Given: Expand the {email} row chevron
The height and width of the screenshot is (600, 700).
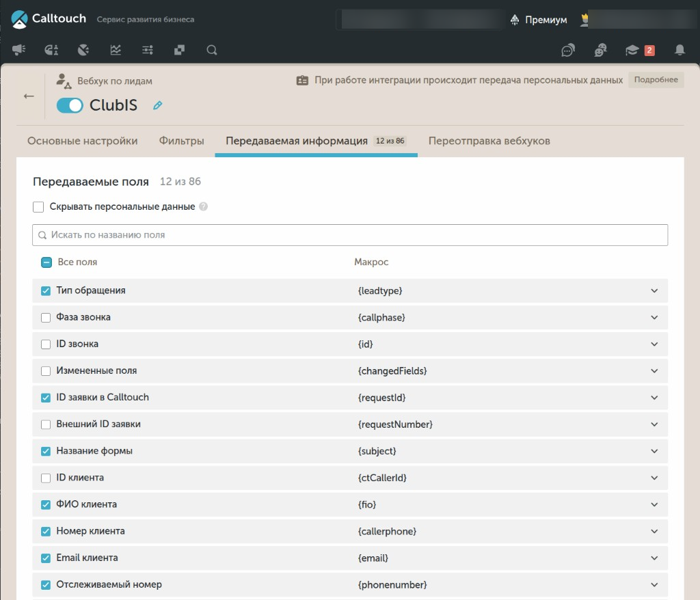Looking at the screenshot, I should pos(654,558).
